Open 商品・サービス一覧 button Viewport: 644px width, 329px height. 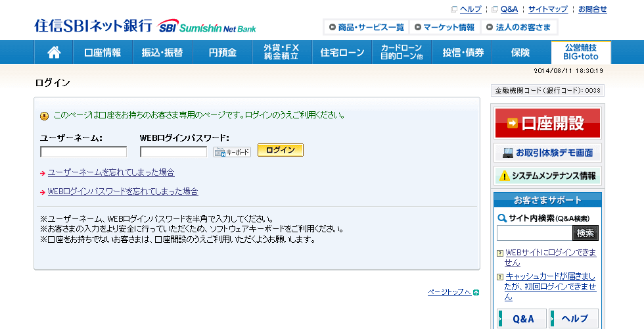[367, 28]
